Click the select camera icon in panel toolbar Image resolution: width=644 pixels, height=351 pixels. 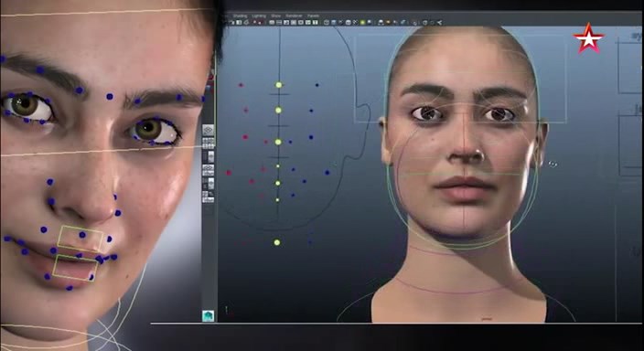click(233, 22)
